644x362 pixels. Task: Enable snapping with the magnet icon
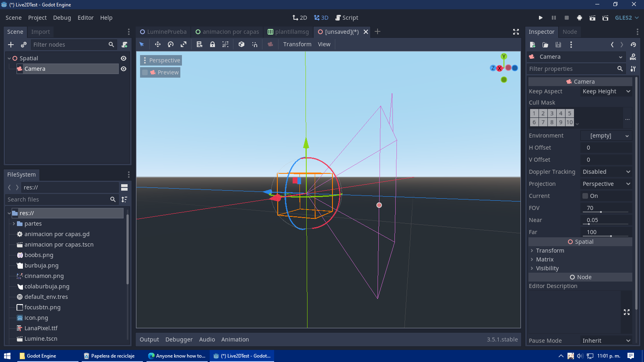(255, 44)
